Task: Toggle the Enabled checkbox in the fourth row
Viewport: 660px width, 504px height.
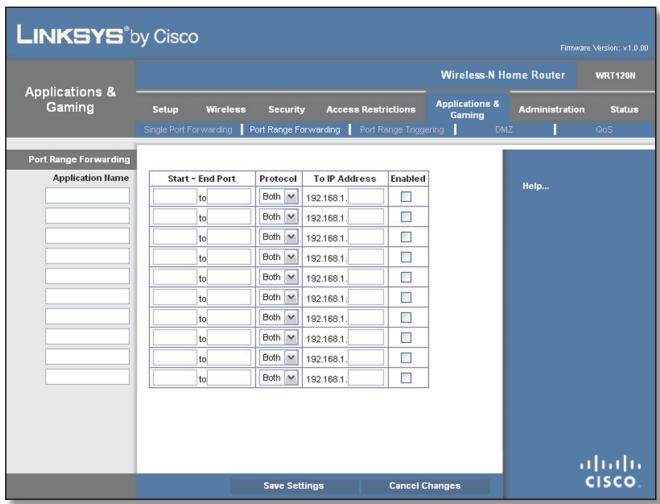Action: pyautogui.click(x=406, y=257)
